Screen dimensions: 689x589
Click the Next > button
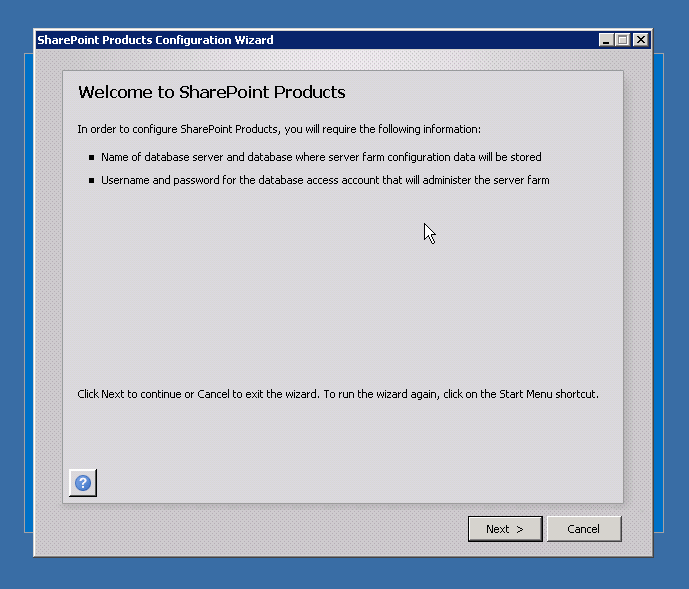tap(505, 529)
